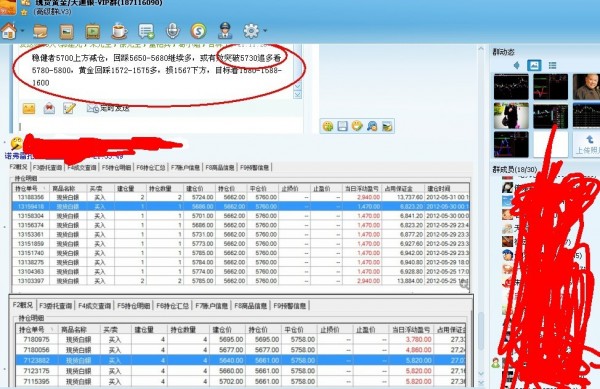Click the opened envelope icon under the message
Viewport: 600px width, 389px height.
[x=49, y=109]
